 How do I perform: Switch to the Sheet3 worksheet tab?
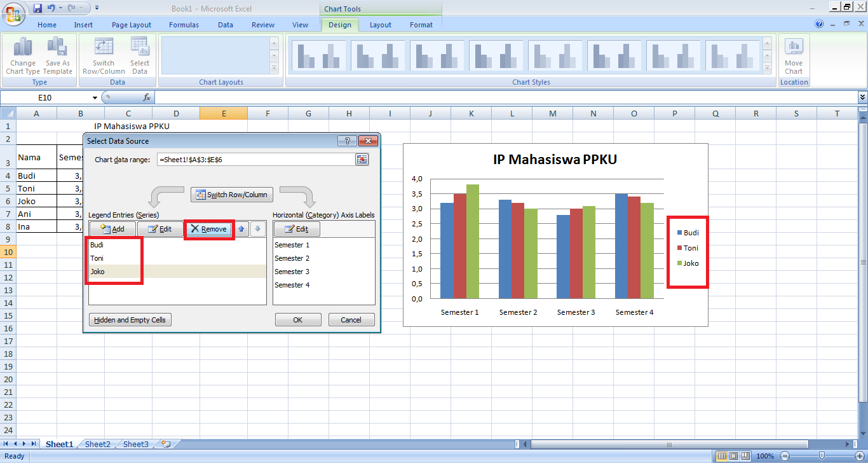click(136, 445)
